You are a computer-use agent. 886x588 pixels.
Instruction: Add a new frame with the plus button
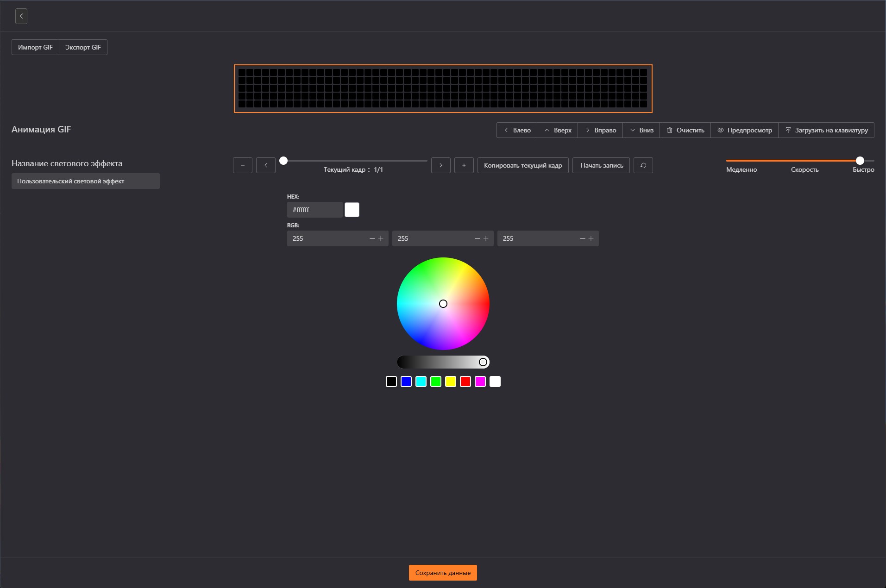point(464,165)
